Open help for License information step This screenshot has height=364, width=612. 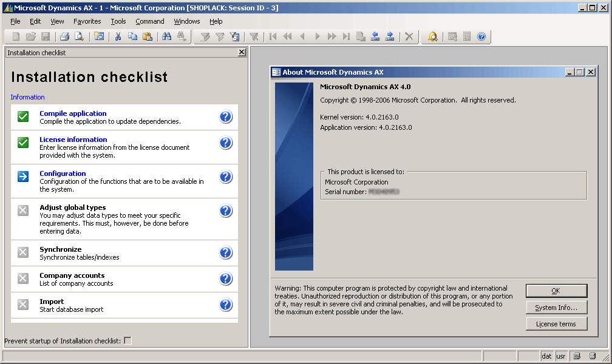coord(226,143)
